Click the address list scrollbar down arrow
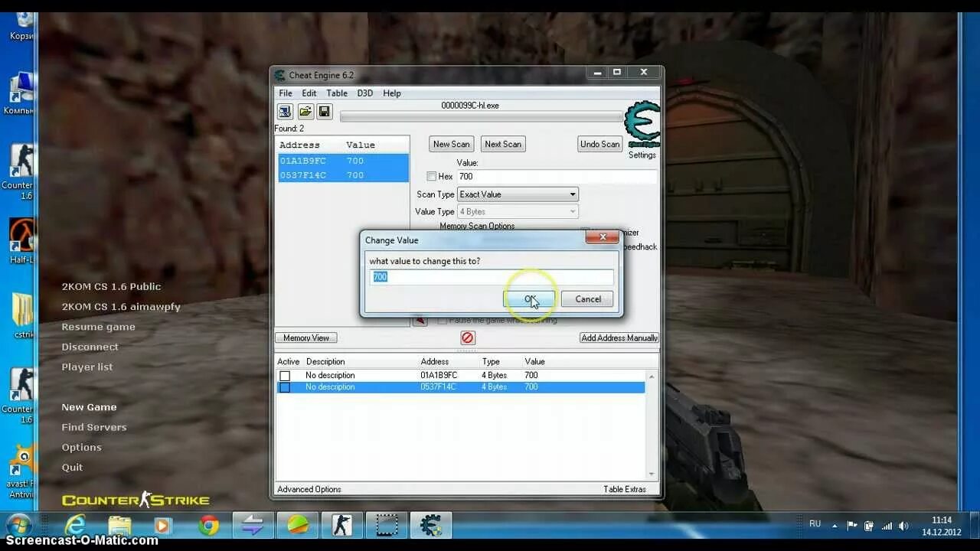This screenshot has width=980, height=551. tap(652, 474)
